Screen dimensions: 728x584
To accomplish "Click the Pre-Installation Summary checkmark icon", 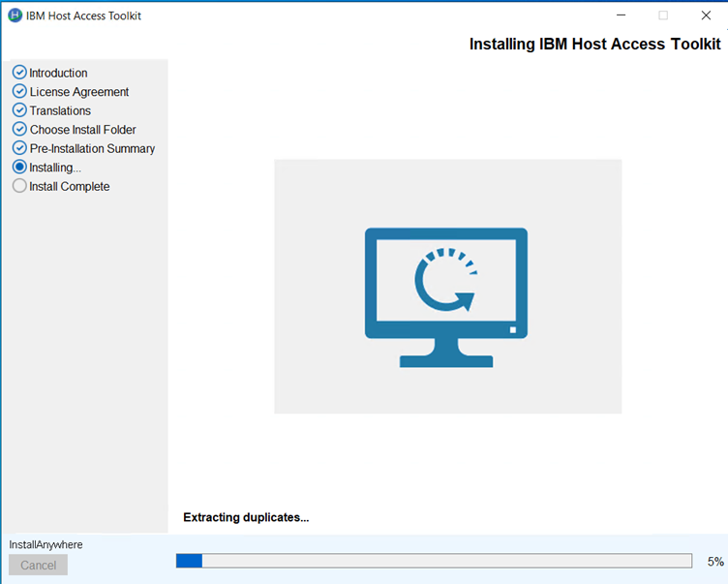I will coord(19,148).
